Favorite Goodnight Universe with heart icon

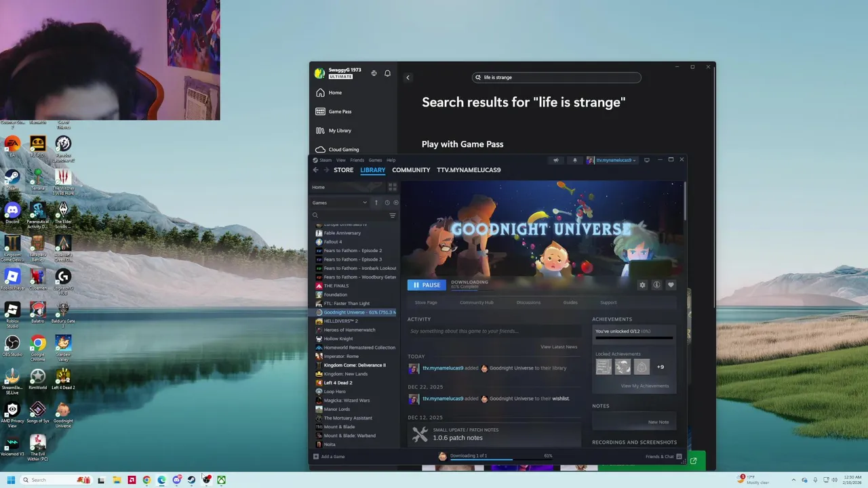(x=671, y=285)
